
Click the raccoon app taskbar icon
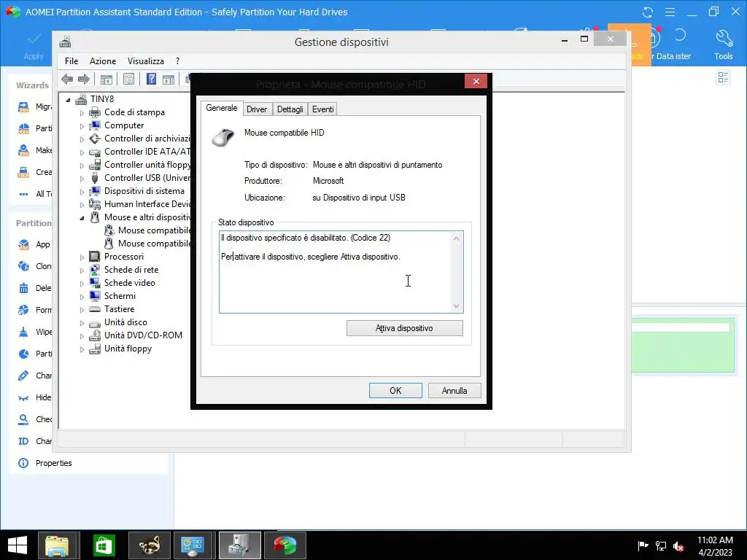(x=149, y=545)
